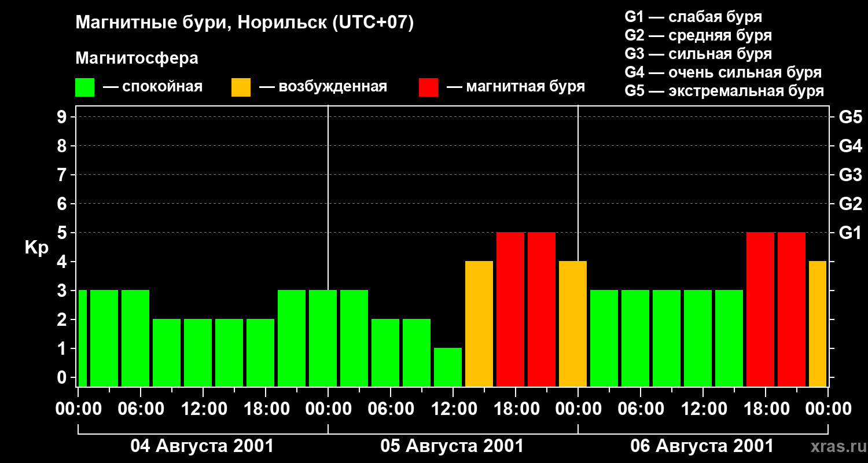The height and width of the screenshot is (463, 868).
Task: Click the '04 Августа 2001' date label
Action: pyautogui.click(x=202, y=446)
